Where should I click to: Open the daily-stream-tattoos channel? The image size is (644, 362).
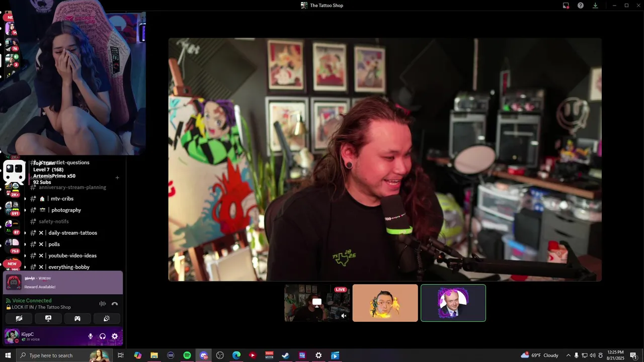(72, 233)
